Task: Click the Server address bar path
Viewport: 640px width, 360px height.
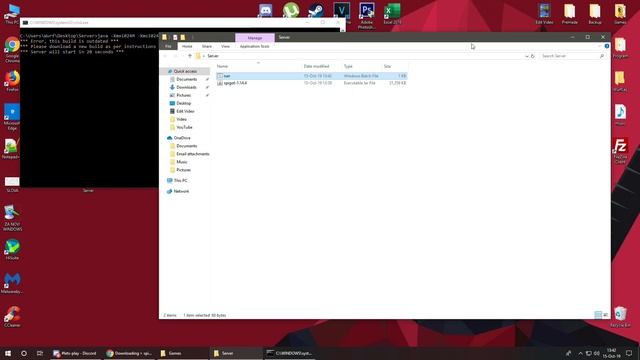Action: pyautogui.click(x=213, y=56)
